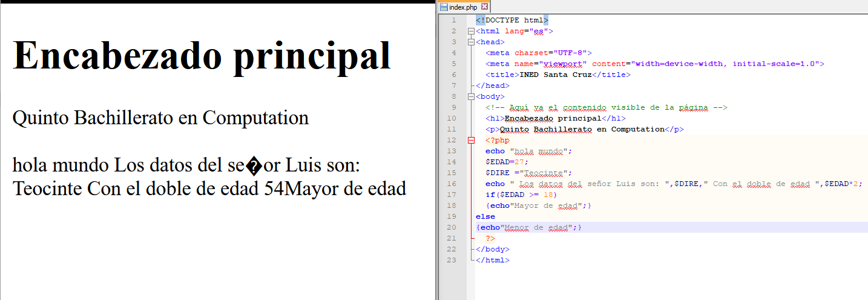Screen dimensions: 868x300
Task: Collapse the red php block fold marker
Action: coord(471,140)
